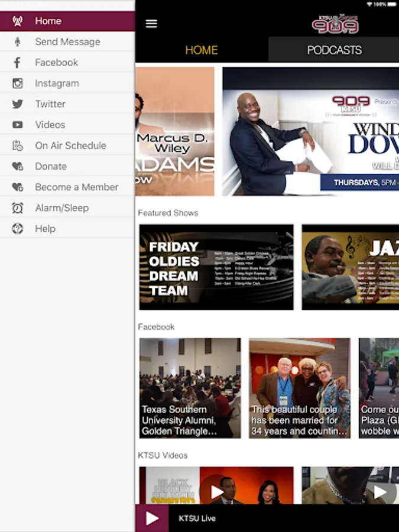Open the Wind Down show banner

coord(310,131)
